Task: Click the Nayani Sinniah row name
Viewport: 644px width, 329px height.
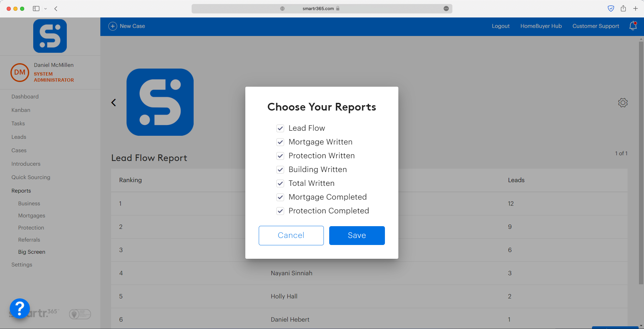Action: (x=292, y=273)
